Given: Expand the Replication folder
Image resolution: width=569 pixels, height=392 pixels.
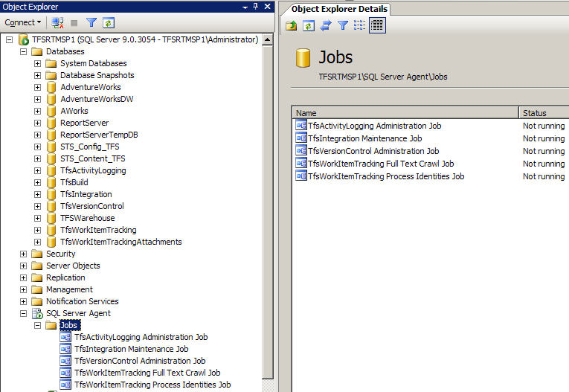Looking at the screenshot, I should pyautogui.click(x=24, y=277).
